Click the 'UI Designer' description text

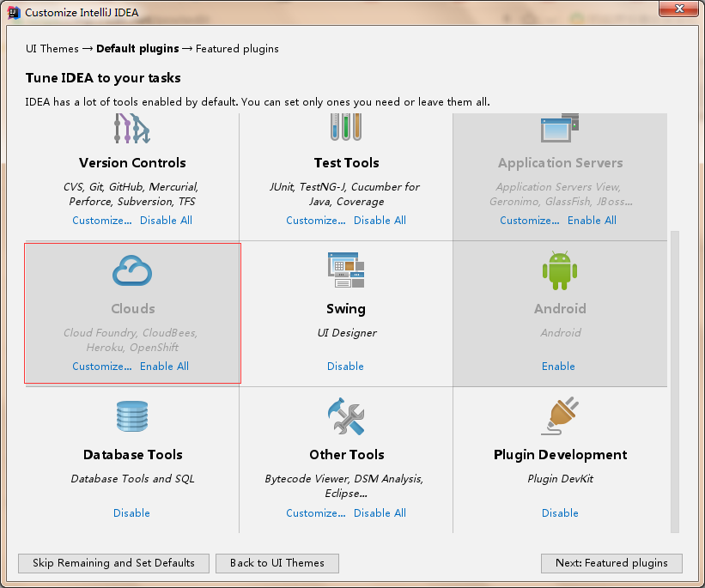347,333
